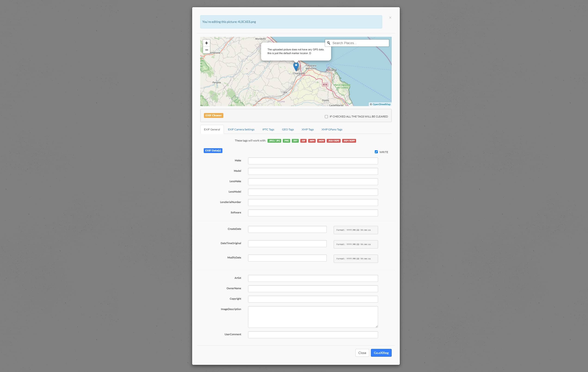Viewport: 588px width, 372px height.
Task: Click the JPEG/JPG format badge
Action: pos(274,141)
